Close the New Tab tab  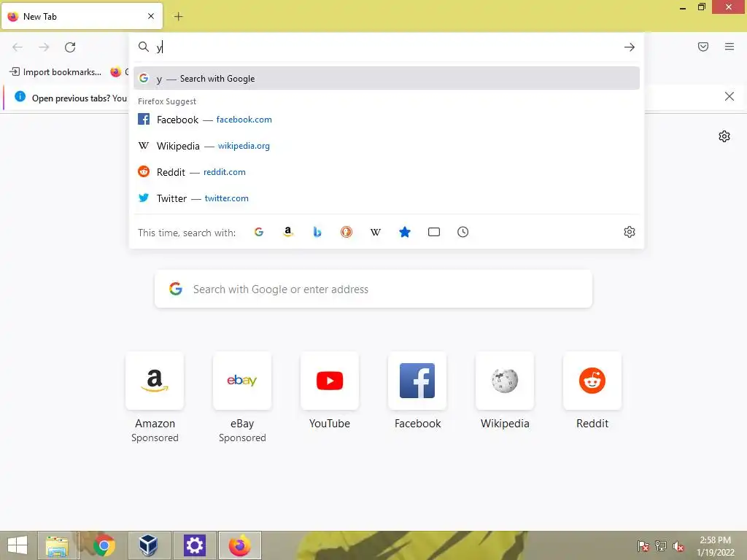tap(151, 16)
